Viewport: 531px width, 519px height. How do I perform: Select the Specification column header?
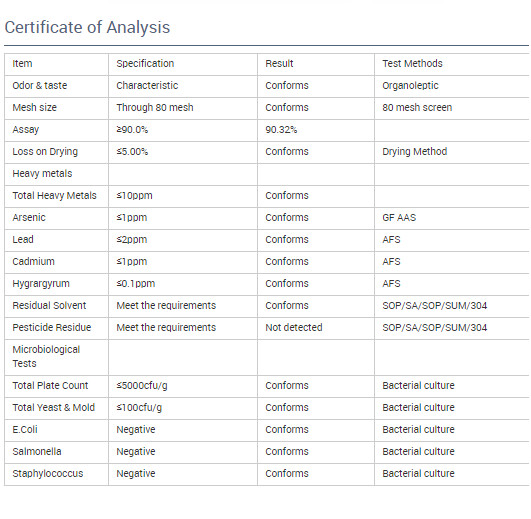click(145, 64)
